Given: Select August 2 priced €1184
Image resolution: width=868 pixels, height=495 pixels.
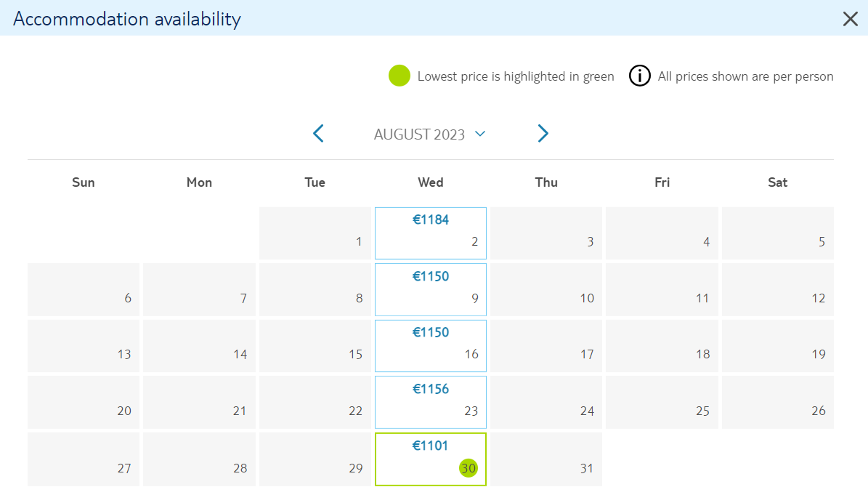Looking at the screenshot, I should [x=431, y=233].
